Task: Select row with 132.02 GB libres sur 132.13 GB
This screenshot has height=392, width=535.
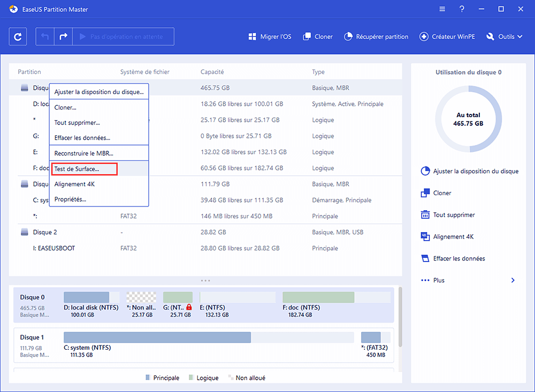Action: (x=205, y=152)
